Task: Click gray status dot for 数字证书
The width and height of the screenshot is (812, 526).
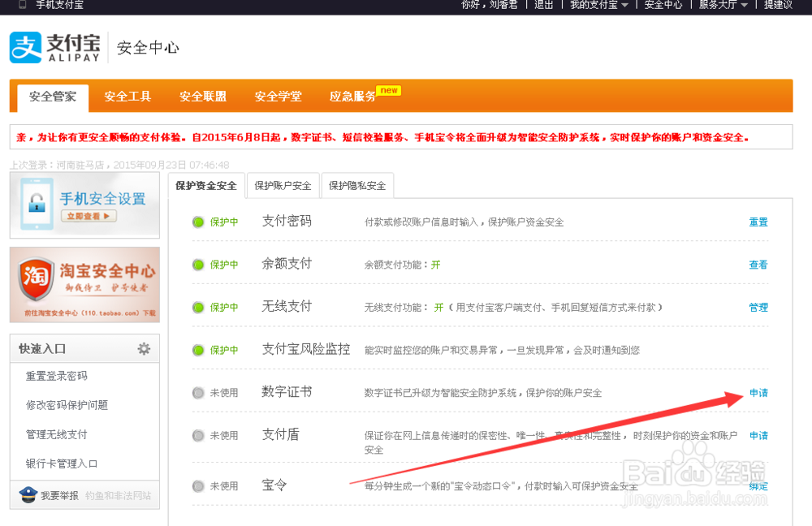Action: [198, 393]
